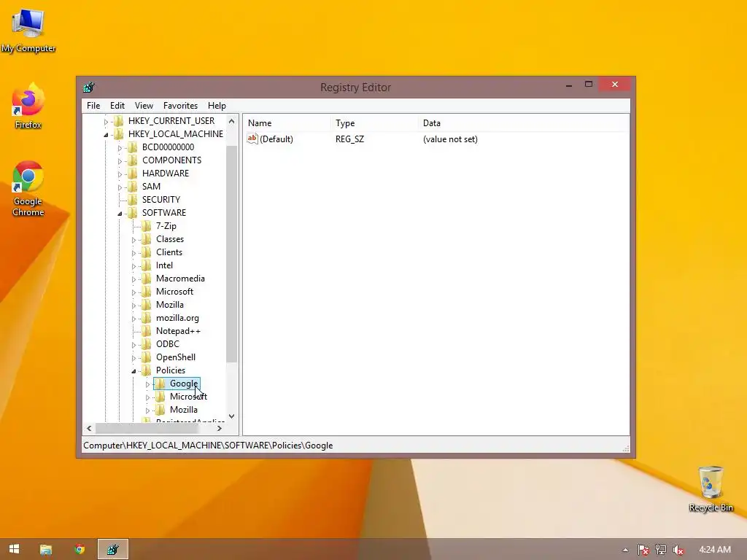
Task: Click the SECURITY key folder icon
Action: (x=133, y=200)
